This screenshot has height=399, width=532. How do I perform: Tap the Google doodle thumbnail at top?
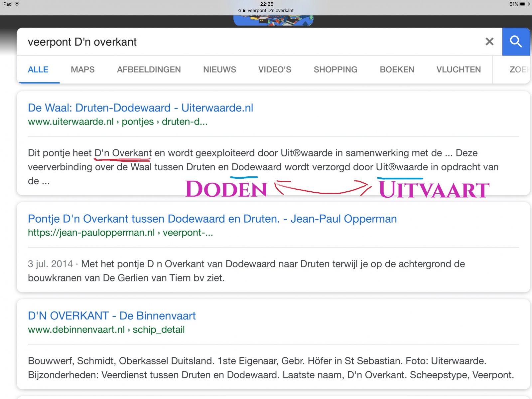[x=273, y=21]
